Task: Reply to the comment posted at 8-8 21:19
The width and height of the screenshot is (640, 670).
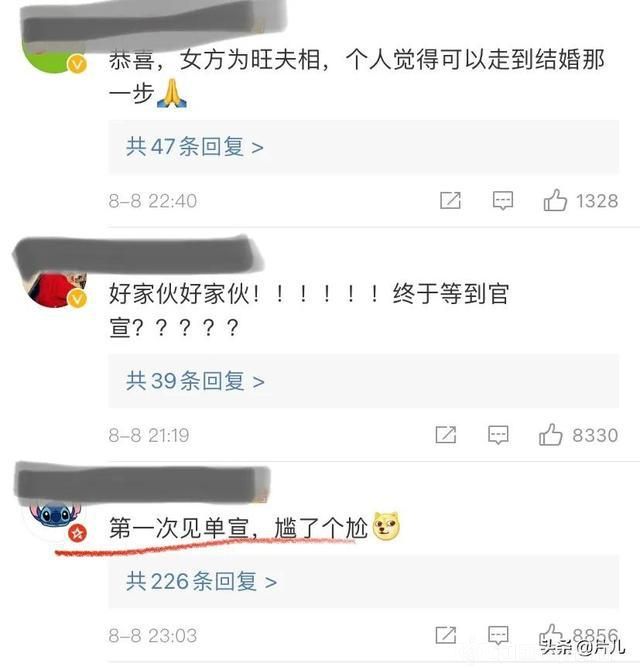Action: tap(498, 435)
